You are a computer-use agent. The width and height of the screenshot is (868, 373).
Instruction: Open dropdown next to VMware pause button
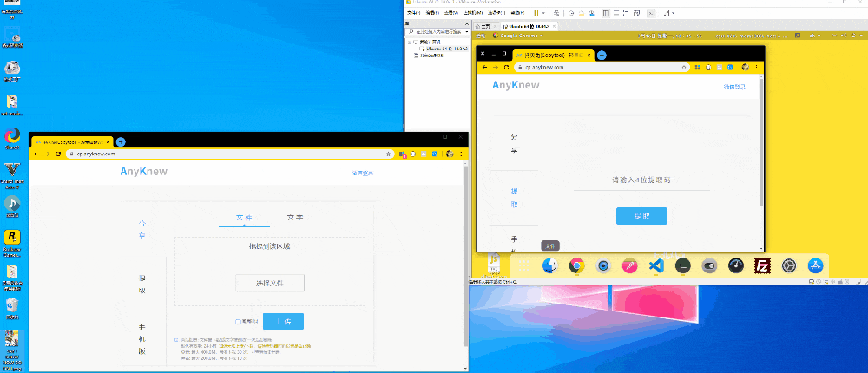pos(543,13)
